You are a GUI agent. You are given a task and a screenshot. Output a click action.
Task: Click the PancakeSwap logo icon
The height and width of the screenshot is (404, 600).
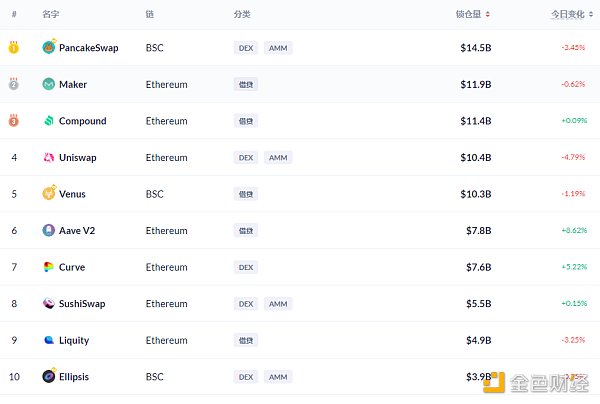pyautogui.click(x=49, y=48)
